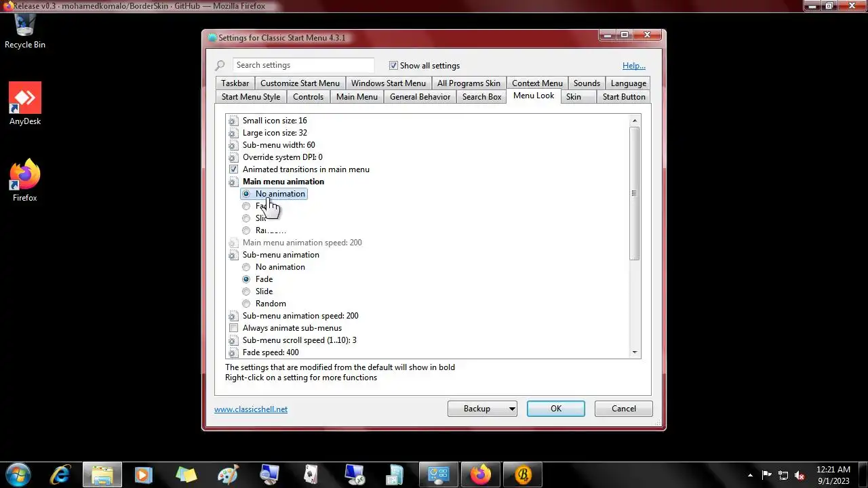Open the gold B coin taskbar app
868x488 pixels.
523,474
